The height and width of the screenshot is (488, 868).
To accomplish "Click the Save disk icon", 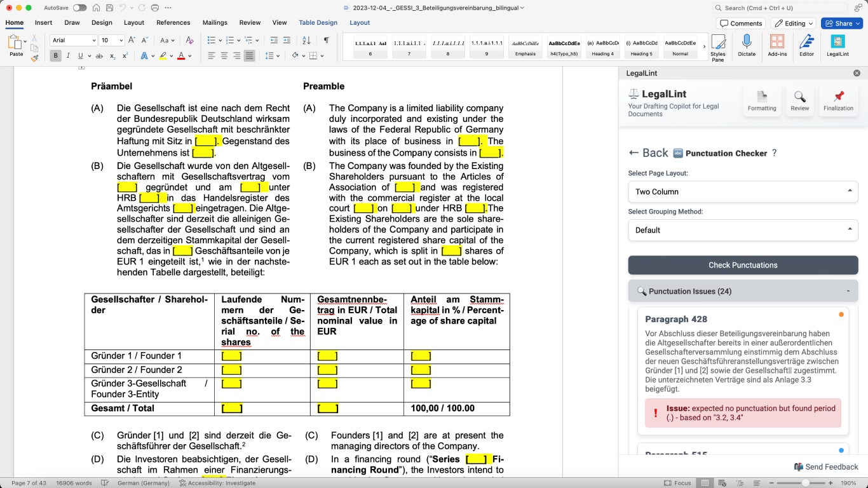I will coord(109,8).
